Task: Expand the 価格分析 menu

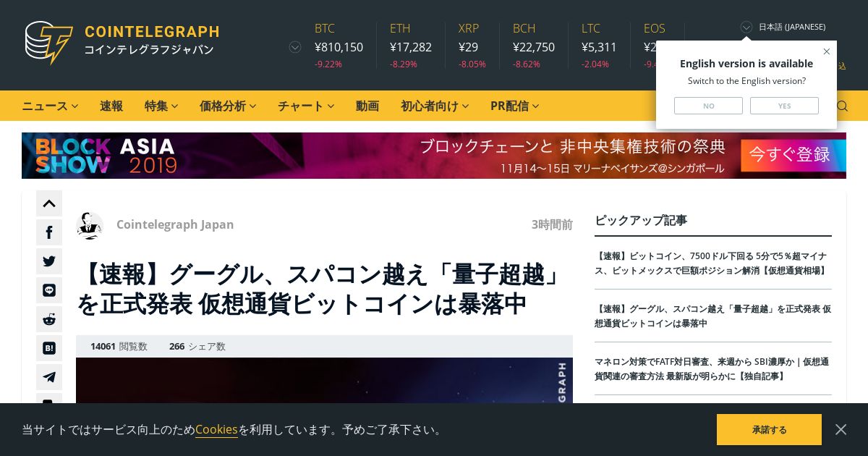Action: [x=228, y=106]
